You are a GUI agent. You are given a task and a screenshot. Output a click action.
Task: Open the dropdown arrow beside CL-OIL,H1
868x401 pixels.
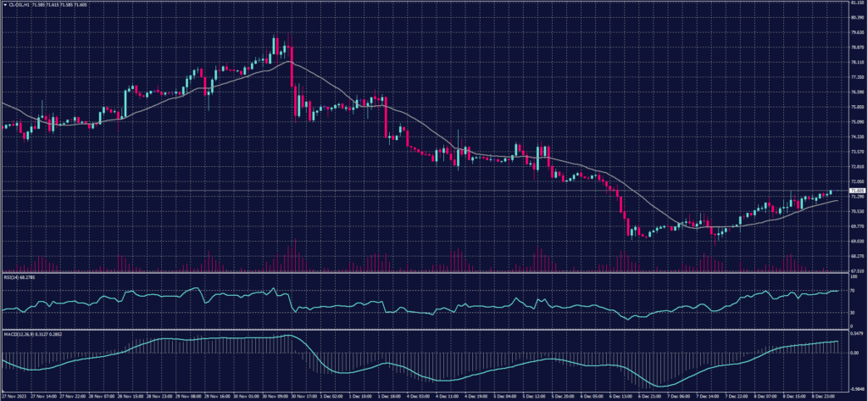pos(3,5)
